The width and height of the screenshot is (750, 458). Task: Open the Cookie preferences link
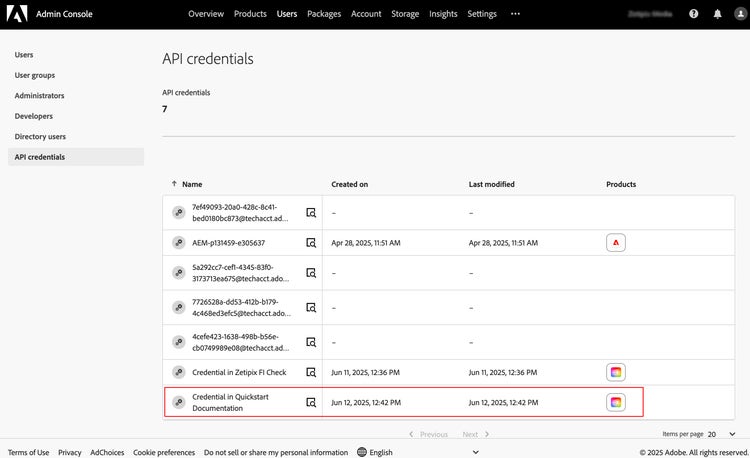click(164, 452)
